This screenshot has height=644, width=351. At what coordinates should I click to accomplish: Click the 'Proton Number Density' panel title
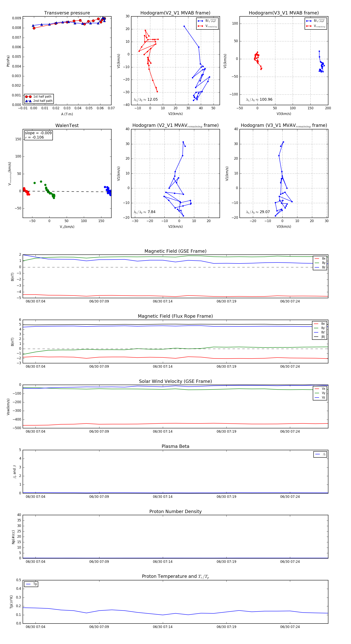point(175,511)
